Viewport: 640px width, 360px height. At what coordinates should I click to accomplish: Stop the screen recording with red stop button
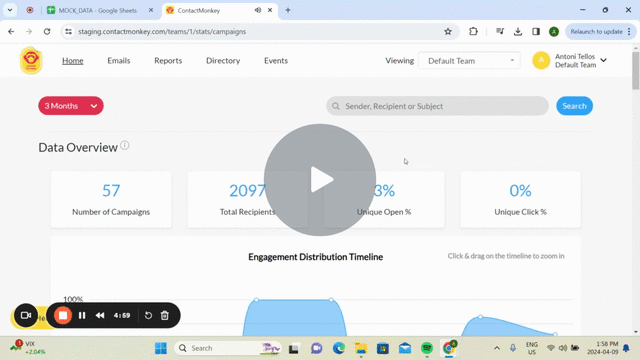coord(63,316)
